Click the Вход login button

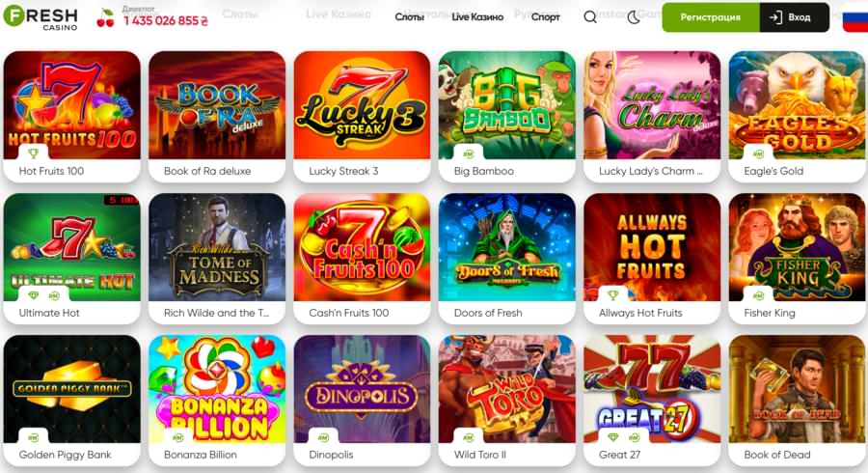coord(795,17)
